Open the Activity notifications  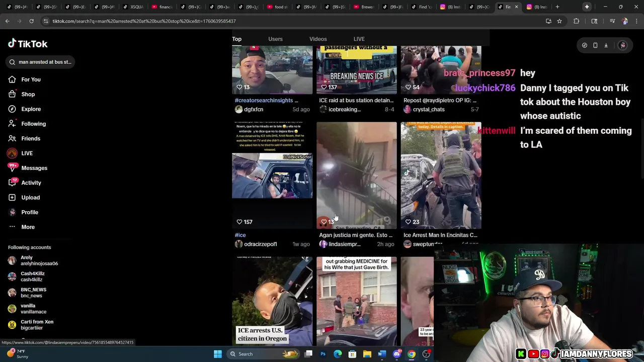[x=31, y=183]
